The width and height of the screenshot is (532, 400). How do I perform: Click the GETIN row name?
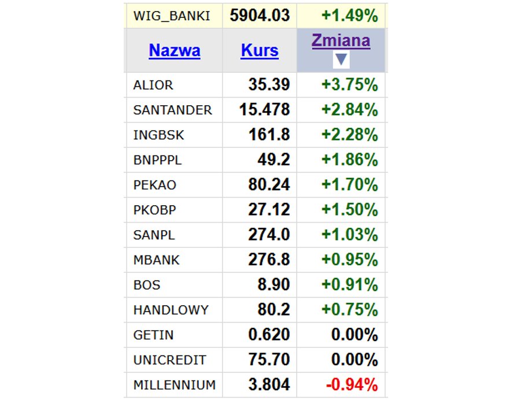[153, 335]
